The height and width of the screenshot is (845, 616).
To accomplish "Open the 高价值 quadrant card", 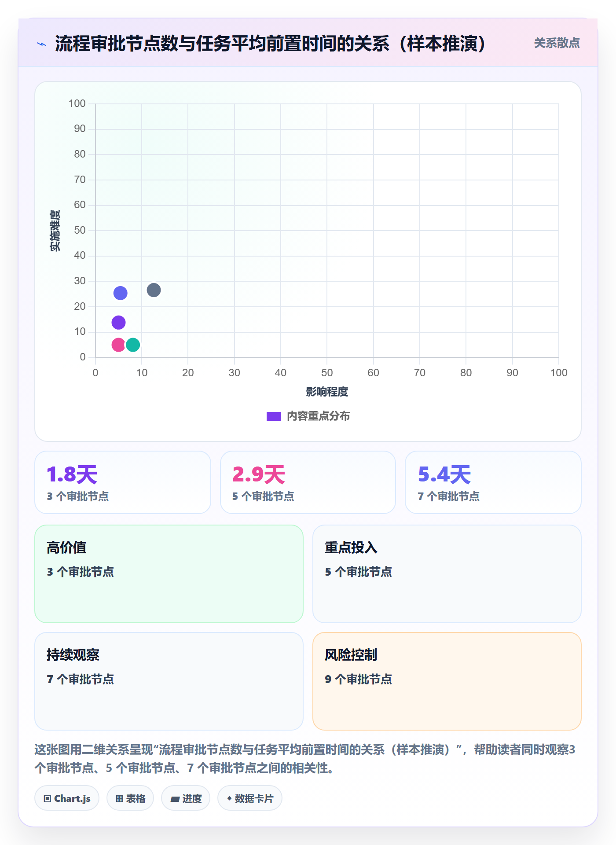I will pos(169,574).
